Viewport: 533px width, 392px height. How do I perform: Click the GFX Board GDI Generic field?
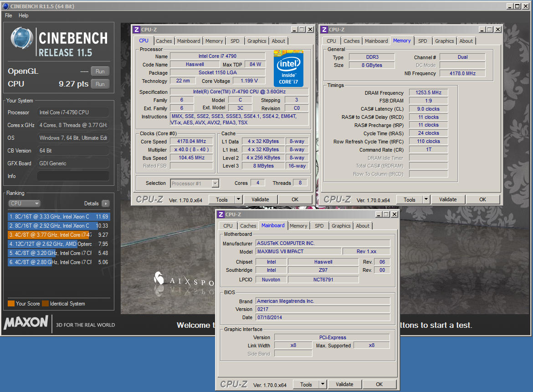click(x=73, y=163)
